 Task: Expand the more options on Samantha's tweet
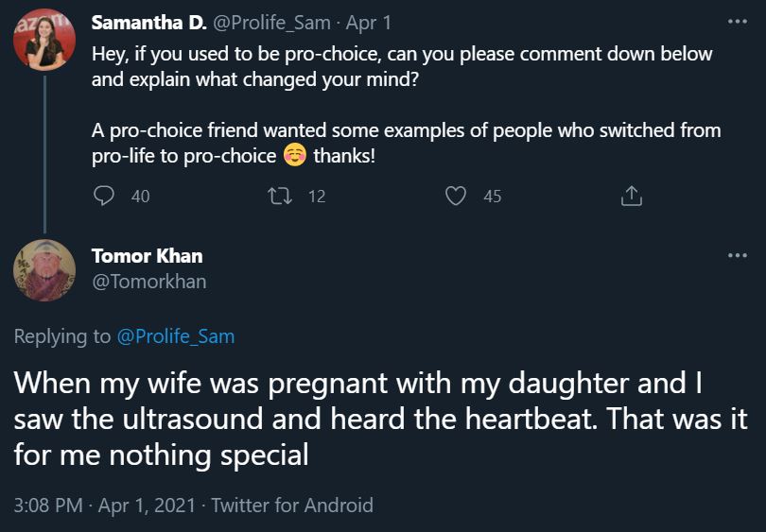(x=737, y=22)
